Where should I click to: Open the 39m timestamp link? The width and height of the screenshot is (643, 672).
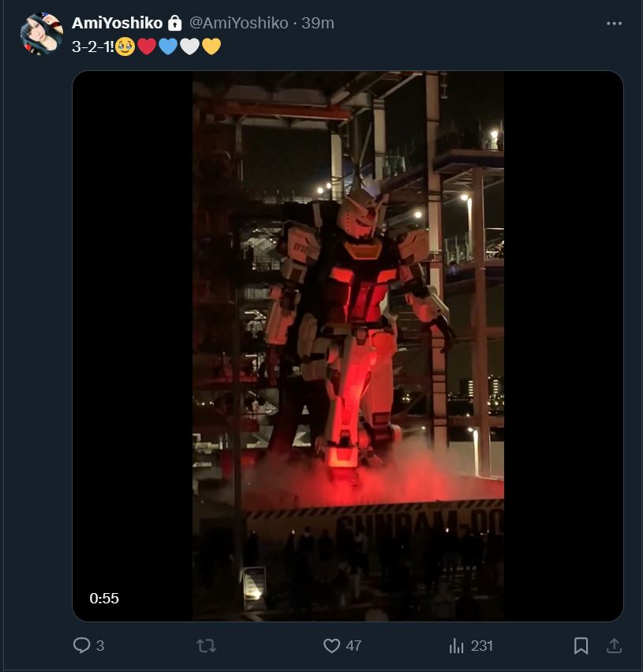click(318, 23)
